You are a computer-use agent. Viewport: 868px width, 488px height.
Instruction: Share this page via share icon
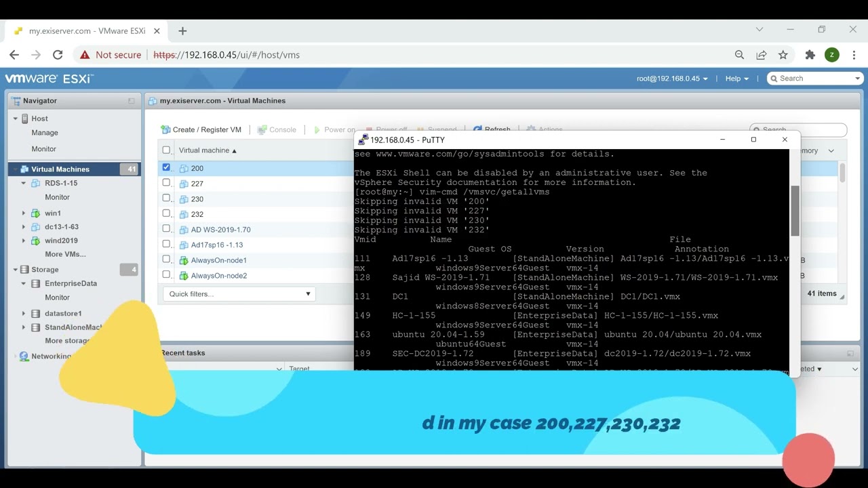tap(762, 55)
